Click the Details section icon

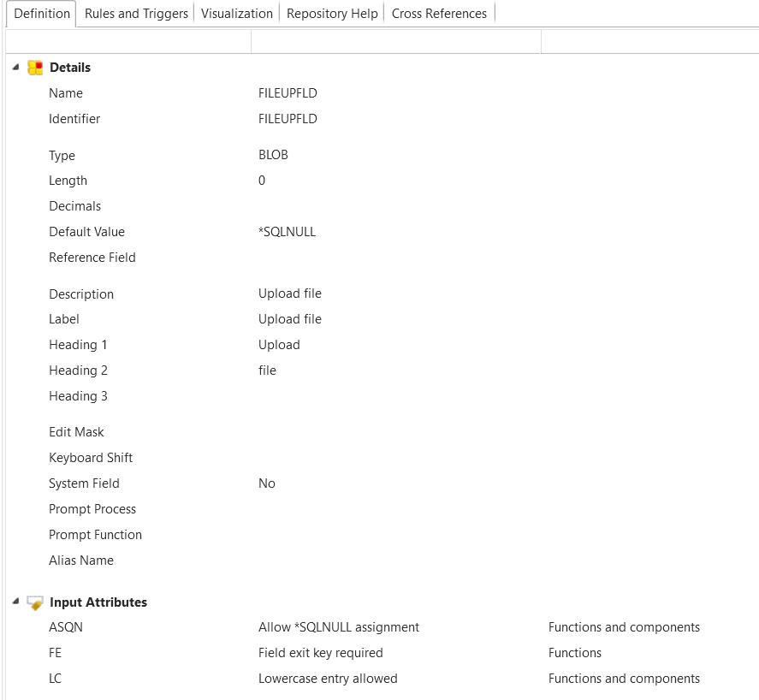pos(34,68)
